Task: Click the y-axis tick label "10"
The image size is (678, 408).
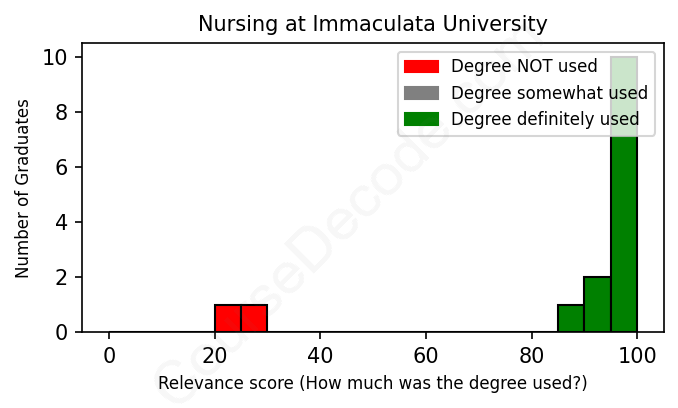Action: [55, 58]
